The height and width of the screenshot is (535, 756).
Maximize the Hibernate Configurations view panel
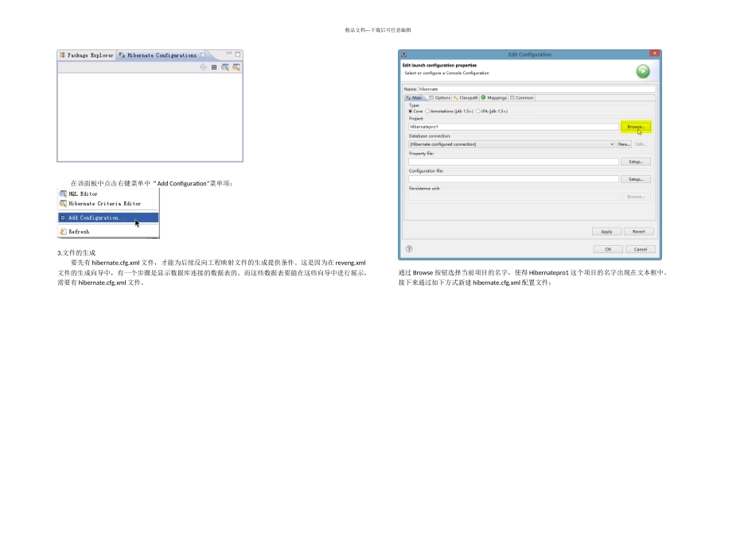click(238, 53)
